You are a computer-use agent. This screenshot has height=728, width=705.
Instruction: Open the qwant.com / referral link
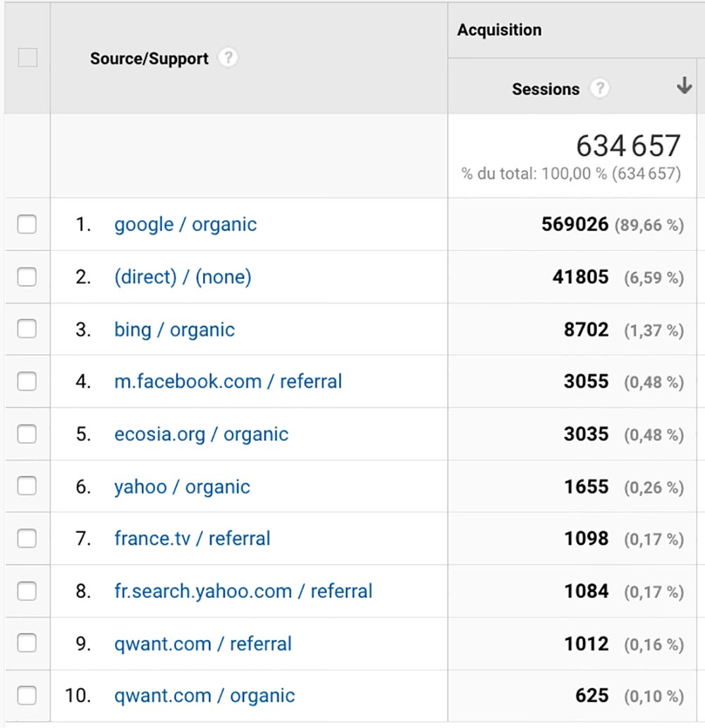point(203,644)
